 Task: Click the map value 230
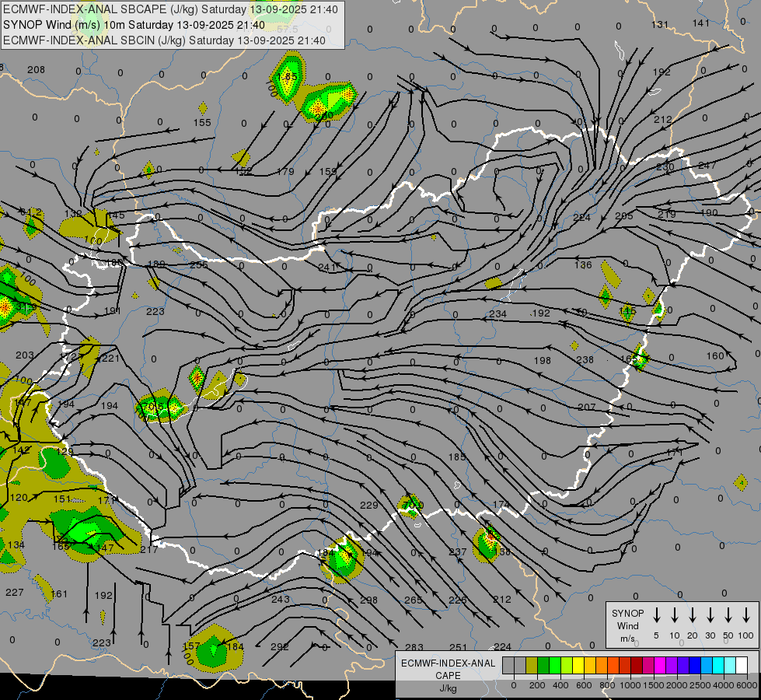(x=665, y=167)
